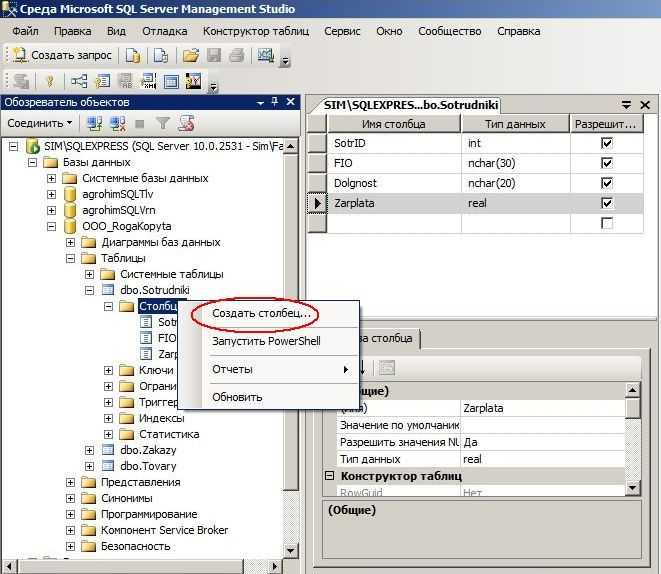
Task: Click the Relationships icon in table designer toolbar
Action: (78, 82)
